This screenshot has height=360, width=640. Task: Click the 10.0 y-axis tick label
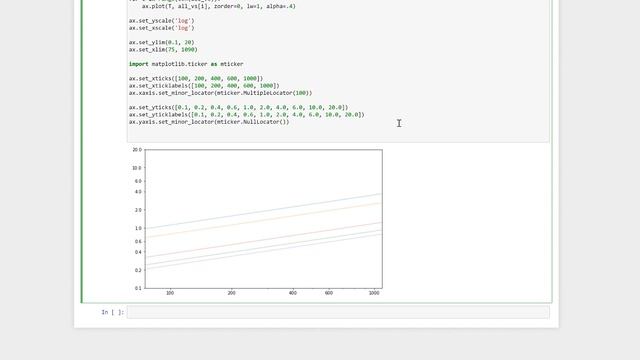[x=137, y=168]
